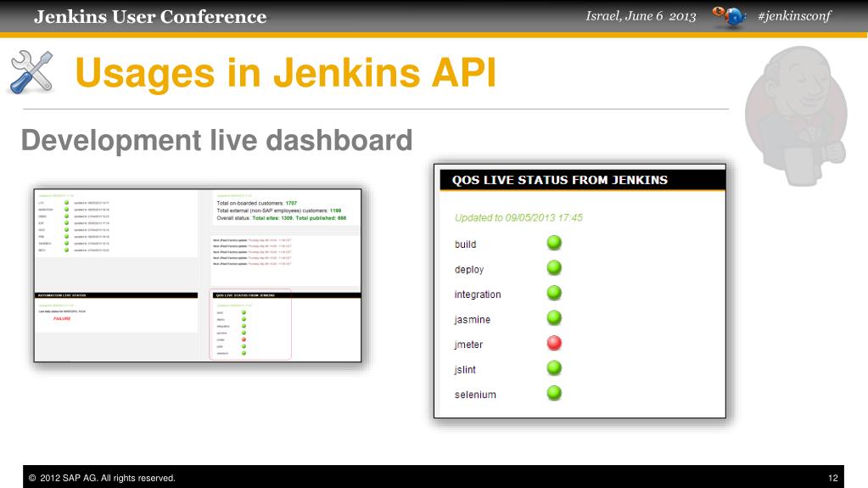Click the red status dot in the dashboard thumbnail's QOS panel

click(244, 339)
